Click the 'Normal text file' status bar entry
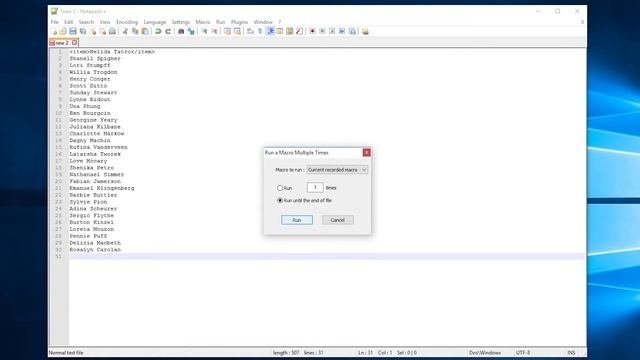640x360 pixels. [66, 353]
